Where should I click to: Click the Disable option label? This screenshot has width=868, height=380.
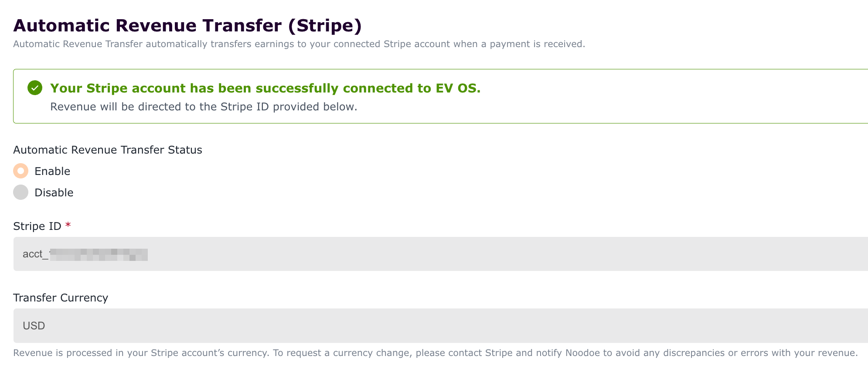coord(54,192)
